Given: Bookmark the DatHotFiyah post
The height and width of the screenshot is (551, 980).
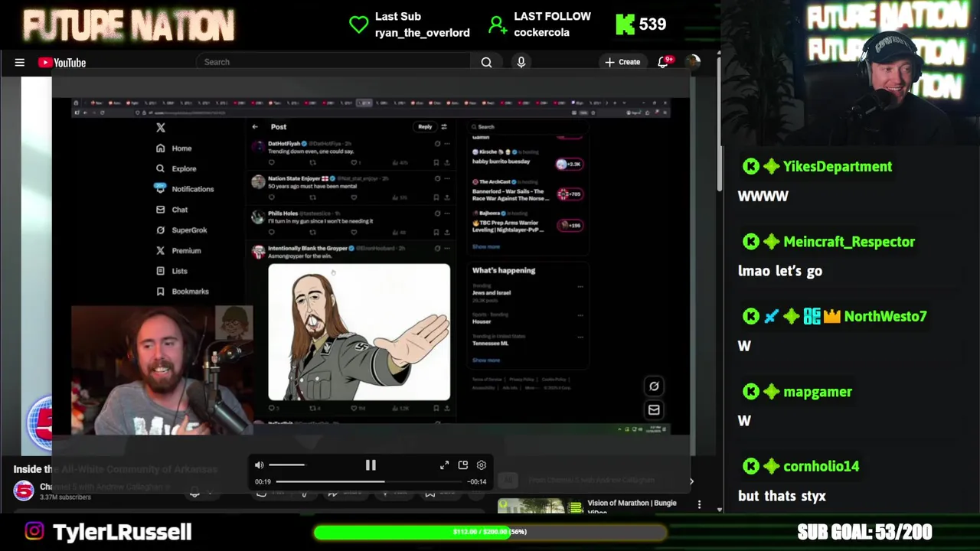Looking at the screenshot, I should [x=436, y=162].
